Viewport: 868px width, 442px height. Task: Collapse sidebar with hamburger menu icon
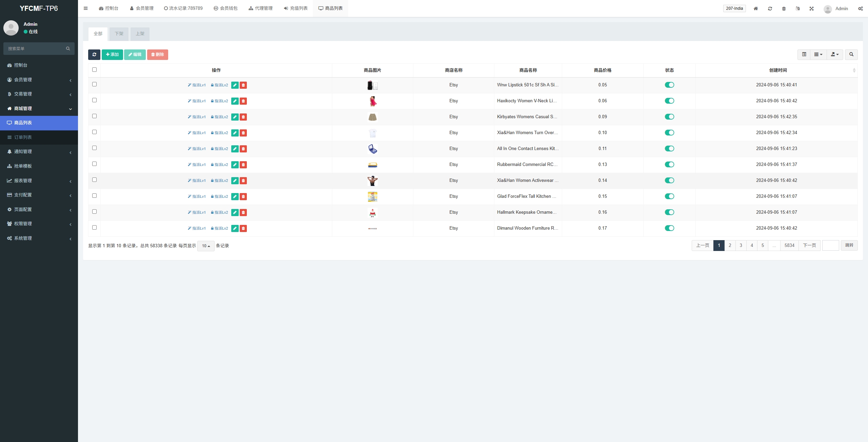[85, 8]
